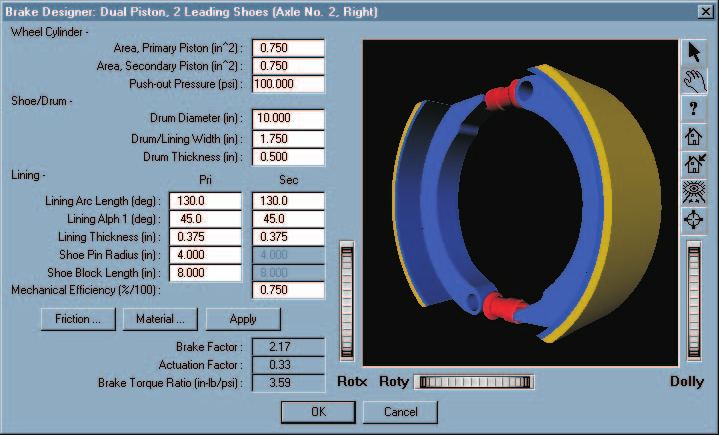Click the Drum Diameter field

click(x=288, y=119)
